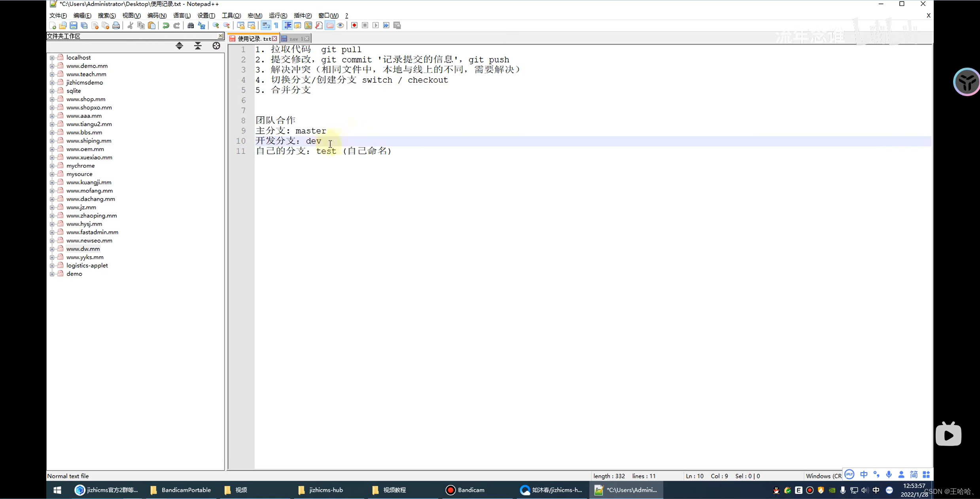Click the Save All toolbar icon
The width and height of the screenshot is (980, 499).
pos(84,25)
